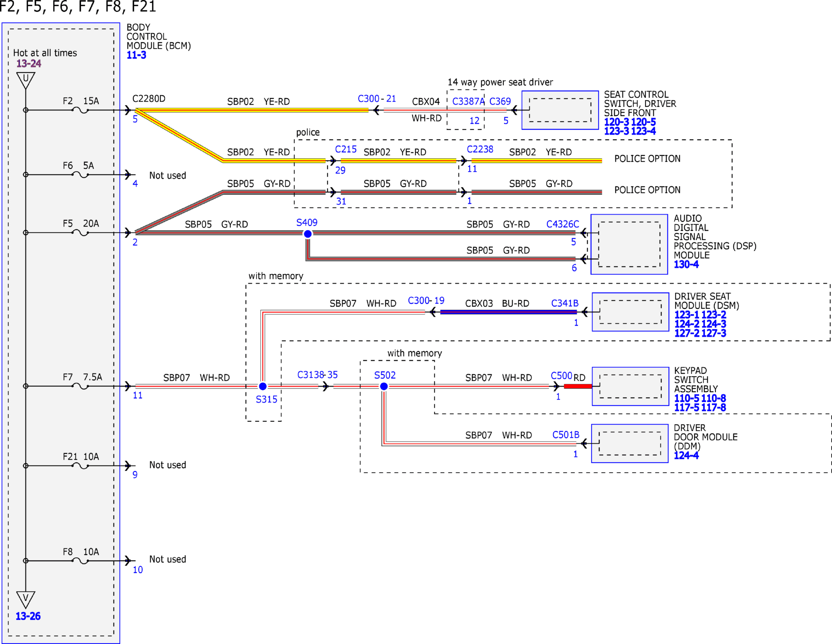Open the C215 connector label
The image size is (832, 644).
(x=346, y=149)
